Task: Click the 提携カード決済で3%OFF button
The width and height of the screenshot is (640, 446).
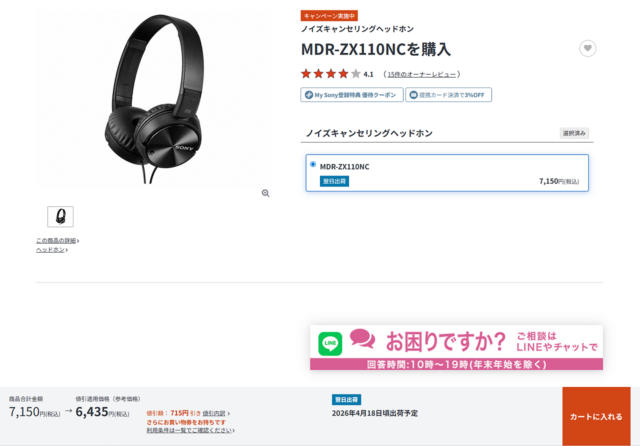Action: pos(449,95)
